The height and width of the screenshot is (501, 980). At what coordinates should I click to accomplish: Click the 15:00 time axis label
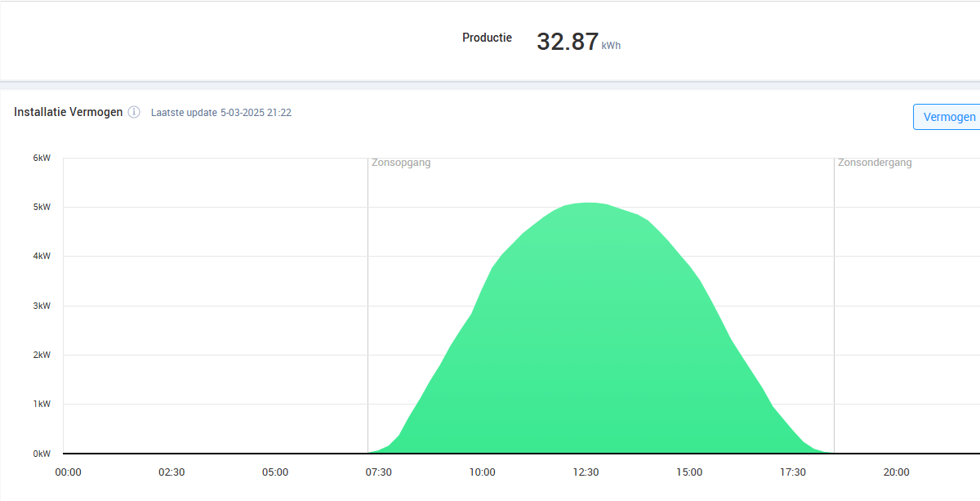pos(689,472)
